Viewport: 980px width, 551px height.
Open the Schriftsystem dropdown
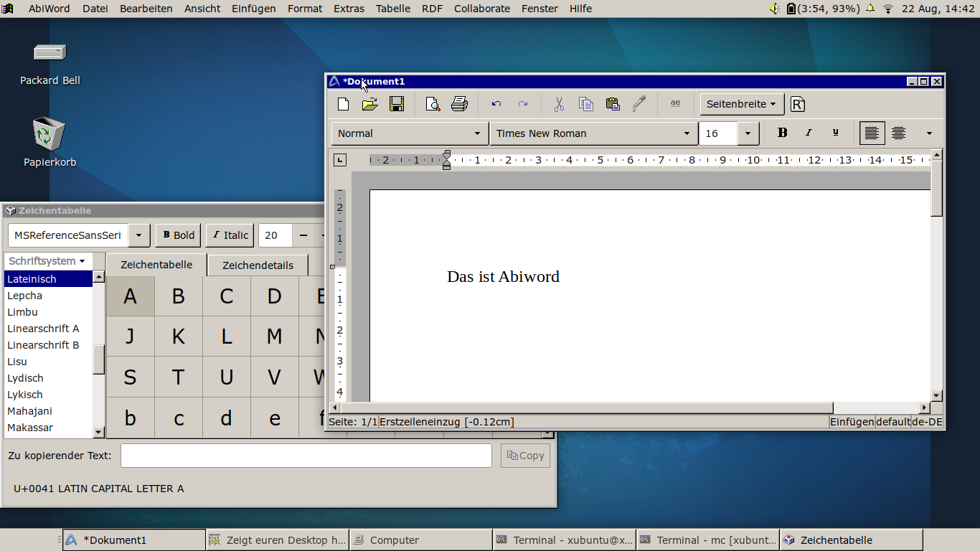[x=47, y=261]
